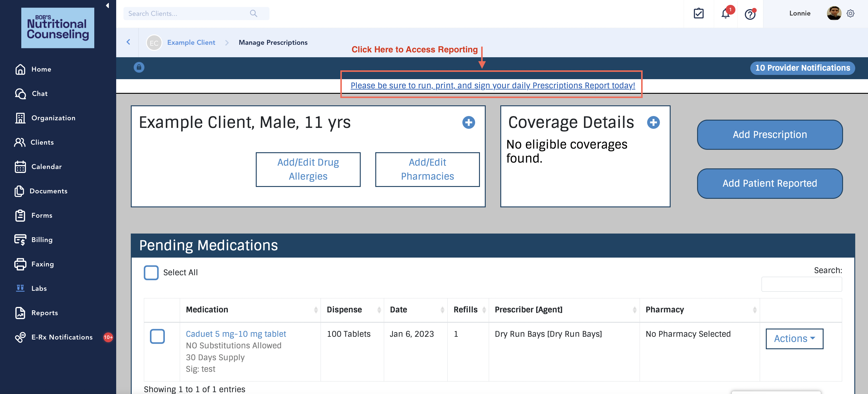Open Billing in the sidebar
868x394 pixels.
(42, 240)
